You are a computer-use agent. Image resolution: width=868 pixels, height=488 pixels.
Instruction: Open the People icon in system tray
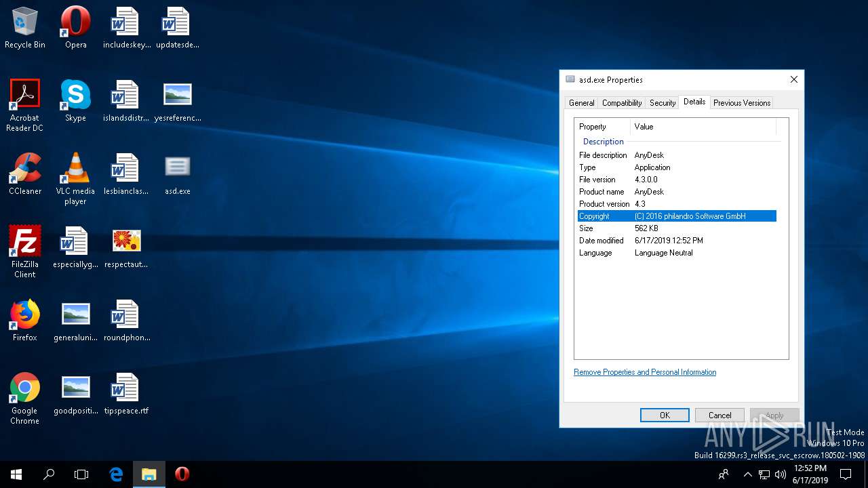click(724, 474)
